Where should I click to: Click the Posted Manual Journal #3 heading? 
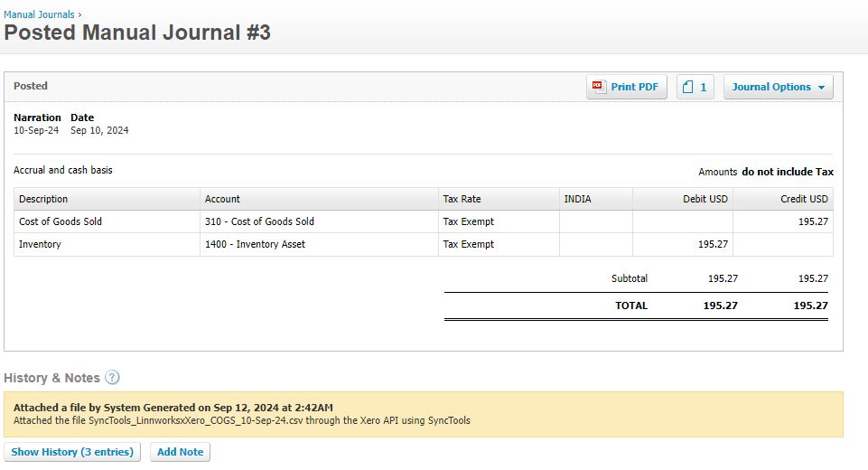pos(137,33)
